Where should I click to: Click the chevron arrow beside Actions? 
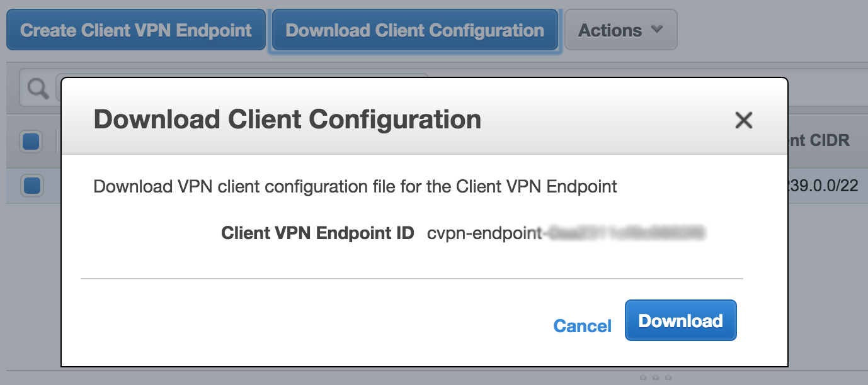656,30
